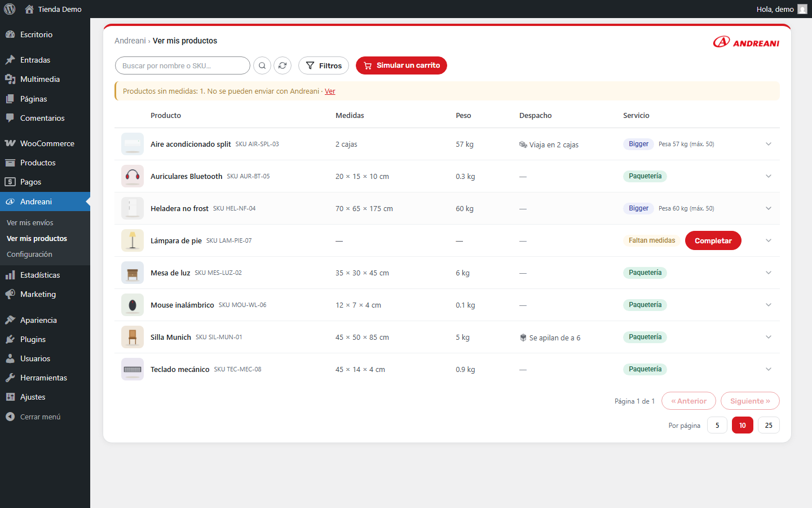Click the Apariencia brush icon

(x=10, y=320)
